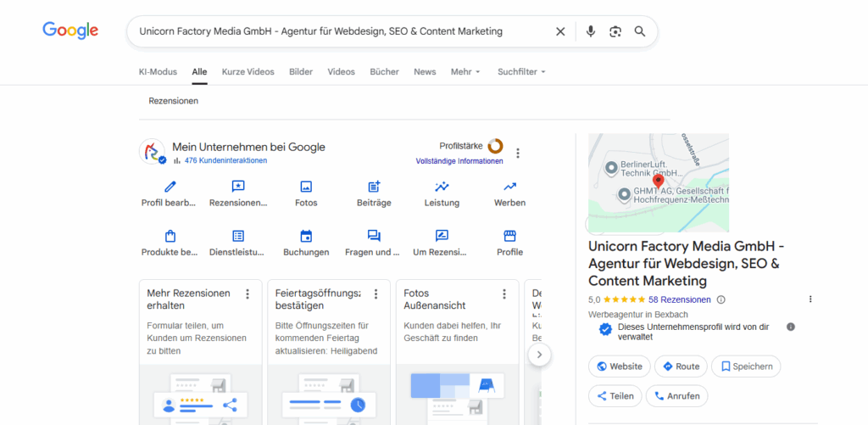This screenshot has height=425, width=868.
Task: Click the Website button
Action: (x=620, y=366)
